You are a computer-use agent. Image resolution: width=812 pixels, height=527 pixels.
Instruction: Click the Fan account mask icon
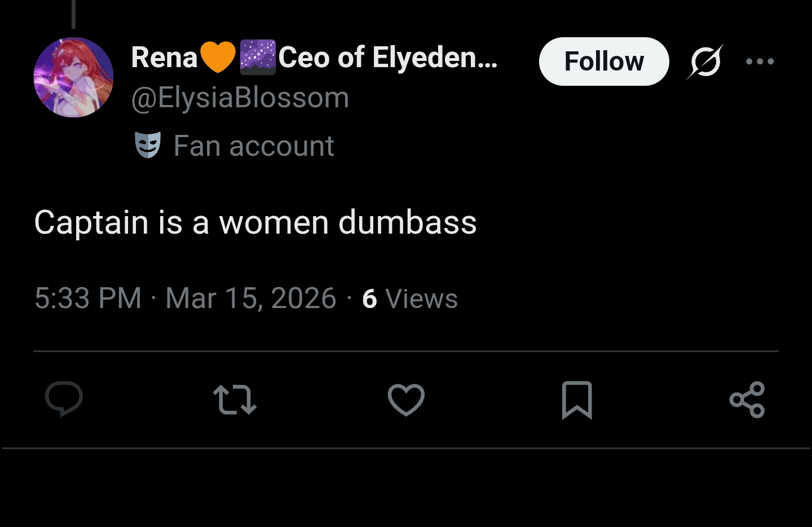[148, 146]
